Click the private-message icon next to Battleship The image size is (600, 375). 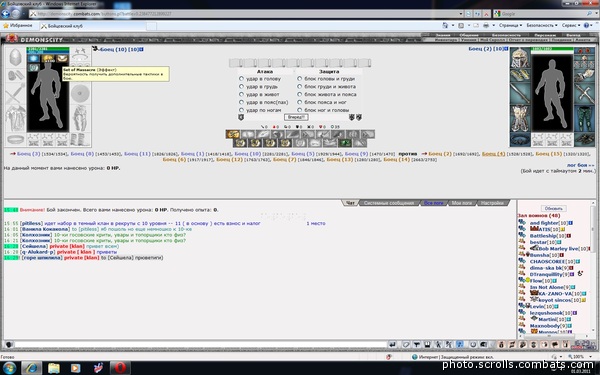coord(522,236)
